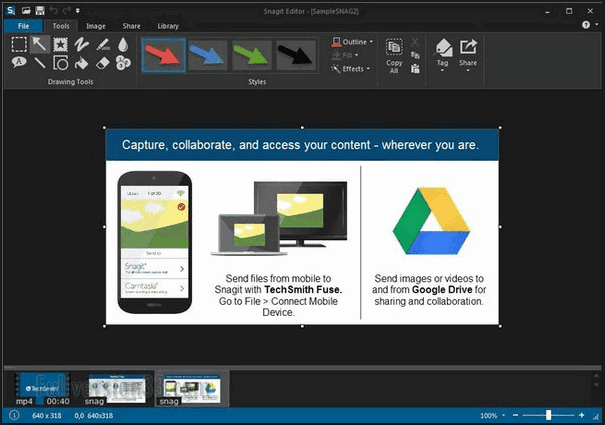
Task: Click the 'Styles' group label
Action: click(257, 81)
